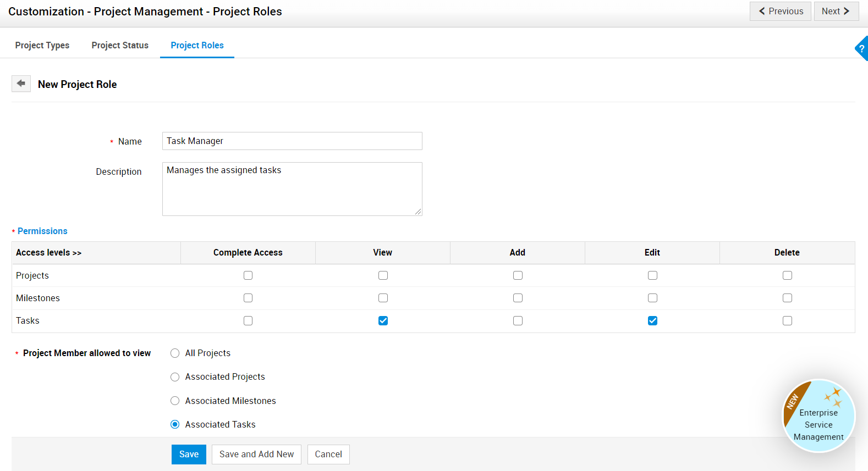Enable Delete permission for Milestones
The width and height of the screenshot is (868, 471).
pos(787,298)
